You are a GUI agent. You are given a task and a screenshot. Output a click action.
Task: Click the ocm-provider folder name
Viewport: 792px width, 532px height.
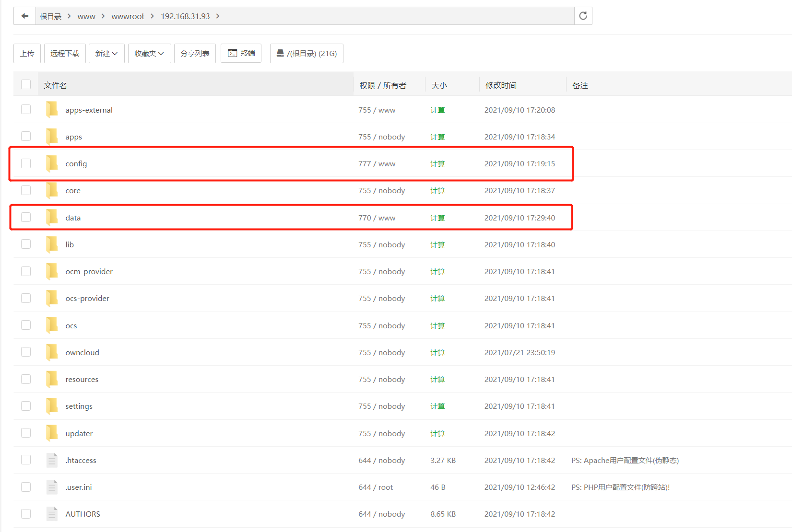click(x=89, y=271)
